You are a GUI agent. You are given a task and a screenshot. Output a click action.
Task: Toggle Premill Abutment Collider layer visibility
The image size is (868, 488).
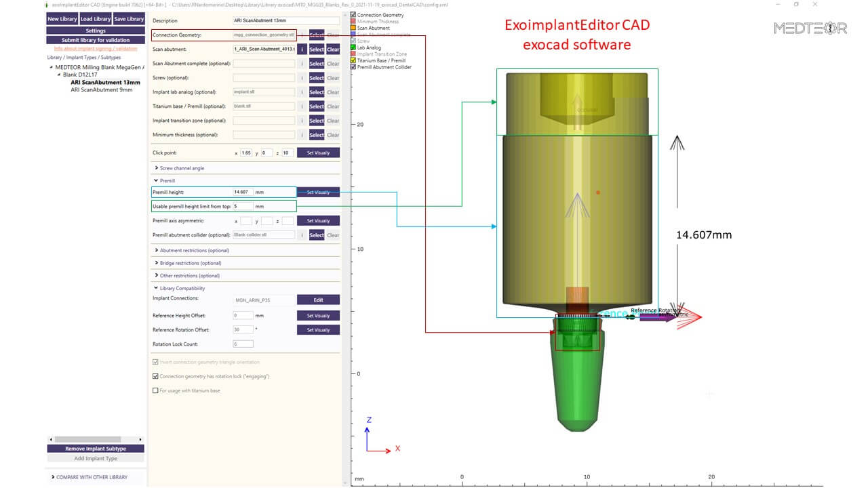(x=353, y=67)
